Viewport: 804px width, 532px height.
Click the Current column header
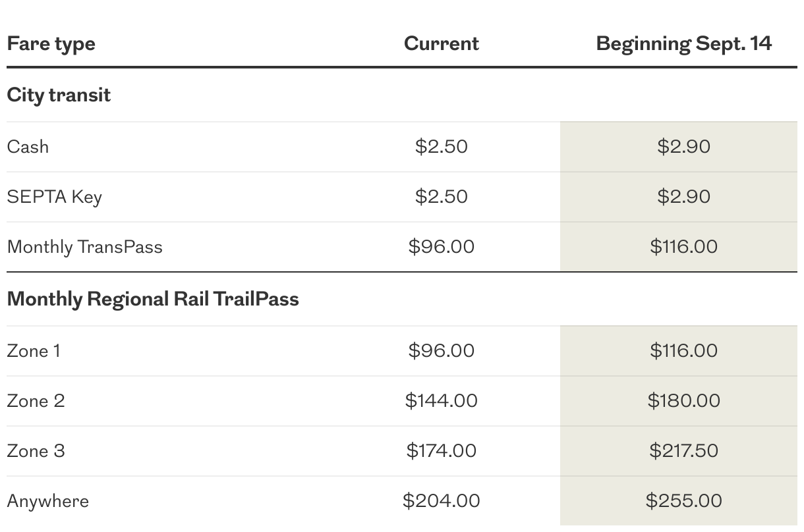(441, 43)
